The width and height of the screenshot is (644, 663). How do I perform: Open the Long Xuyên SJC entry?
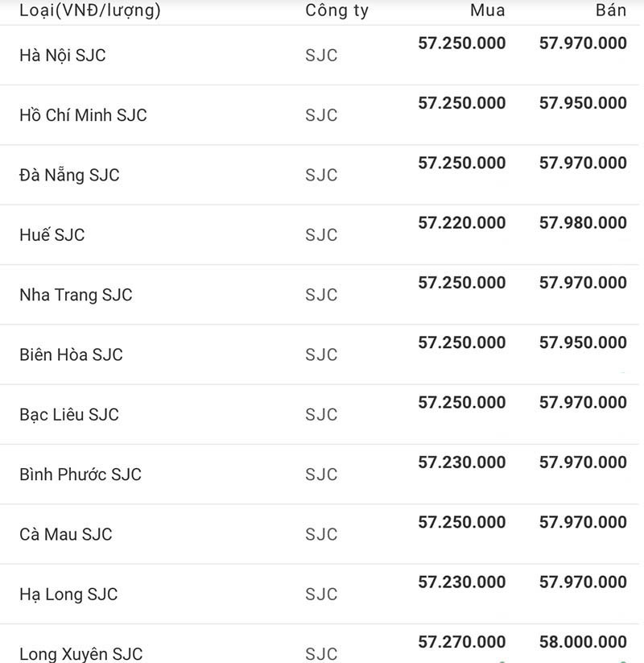point(81,653)
